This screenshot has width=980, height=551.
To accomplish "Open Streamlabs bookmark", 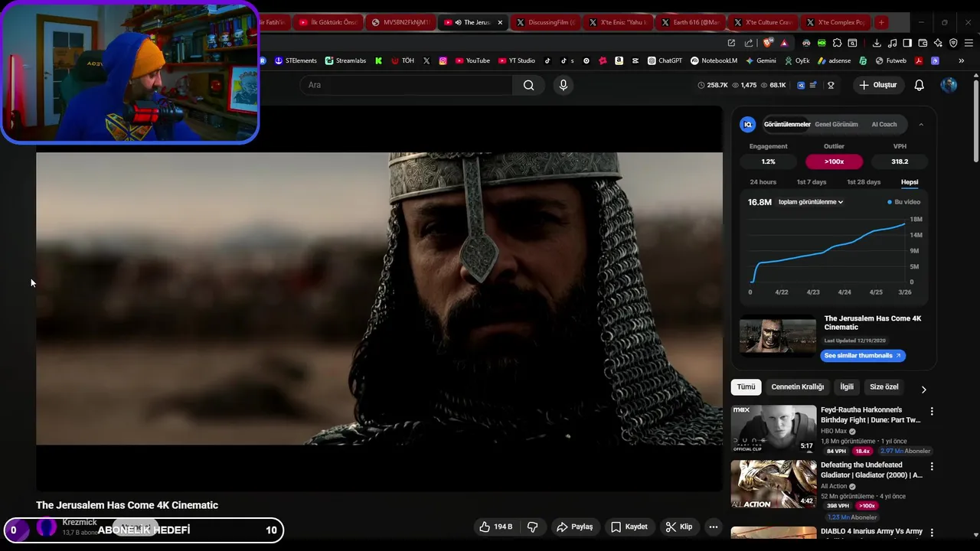I will (x=345, y=60).
